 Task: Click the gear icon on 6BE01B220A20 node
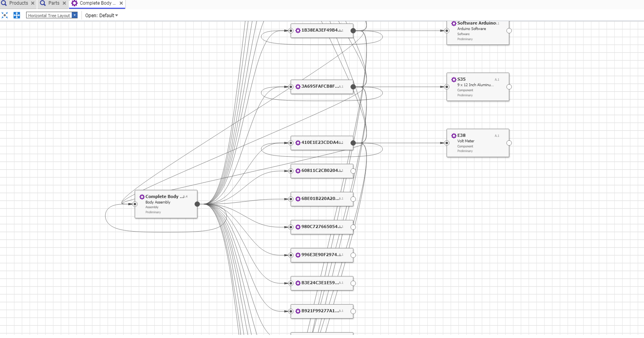point(298,199)
